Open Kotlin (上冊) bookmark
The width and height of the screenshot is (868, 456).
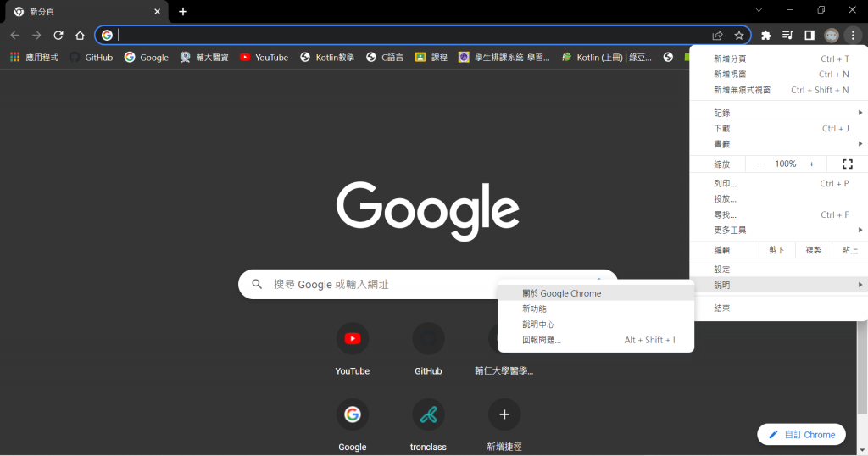pyautogui.click(x=607, y=57)
